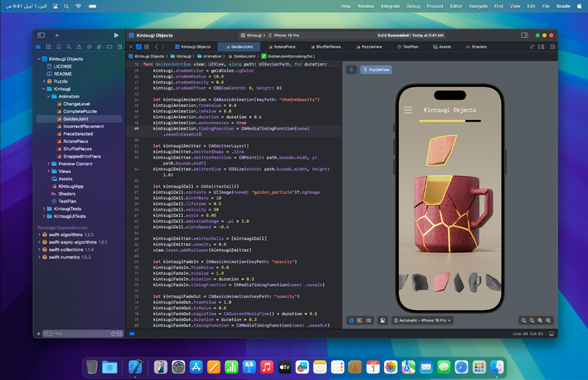Toggle the recent files filter clock icon
The width and height of the screenshot is (588, 380).
coord(114,334)
